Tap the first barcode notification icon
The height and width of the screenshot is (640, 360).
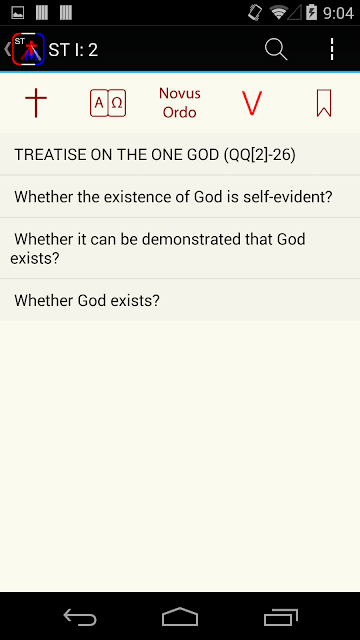pos(42,13)
